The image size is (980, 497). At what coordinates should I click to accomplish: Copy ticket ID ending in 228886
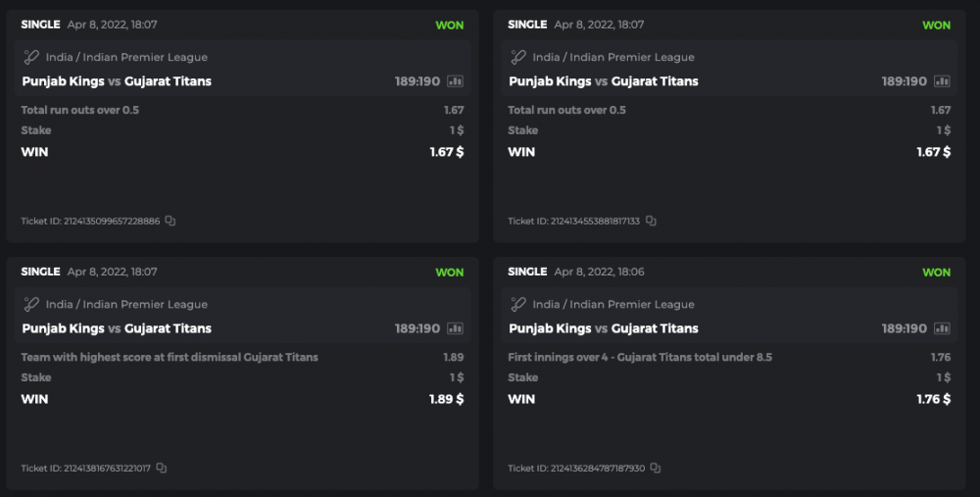171,222
